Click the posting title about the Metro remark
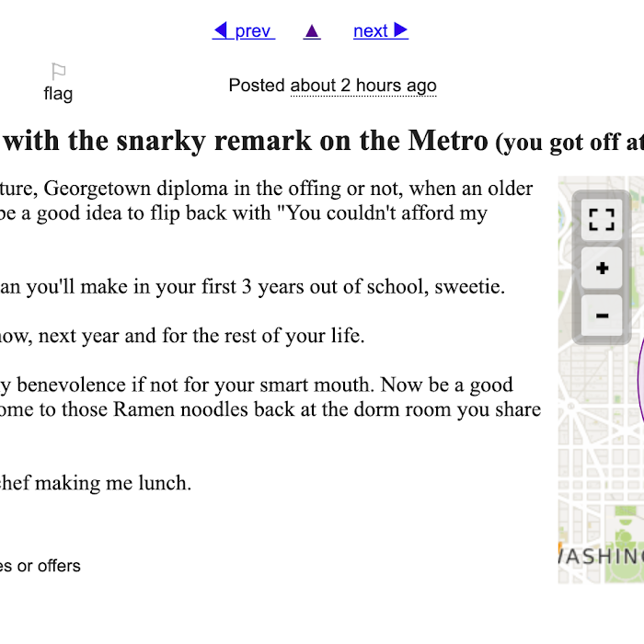 [247, 141]
